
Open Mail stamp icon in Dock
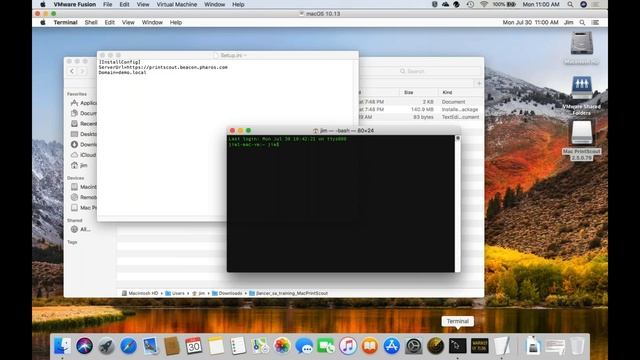[150, 346]
